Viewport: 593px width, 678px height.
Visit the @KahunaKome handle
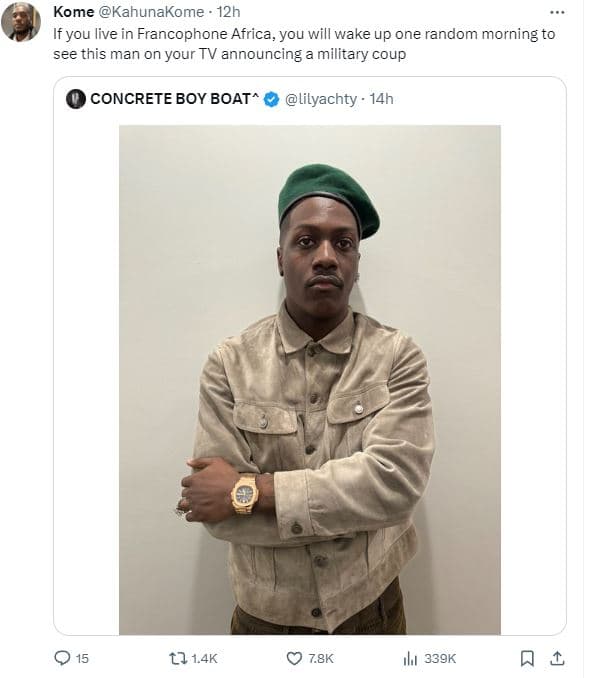tap(151, 12)
